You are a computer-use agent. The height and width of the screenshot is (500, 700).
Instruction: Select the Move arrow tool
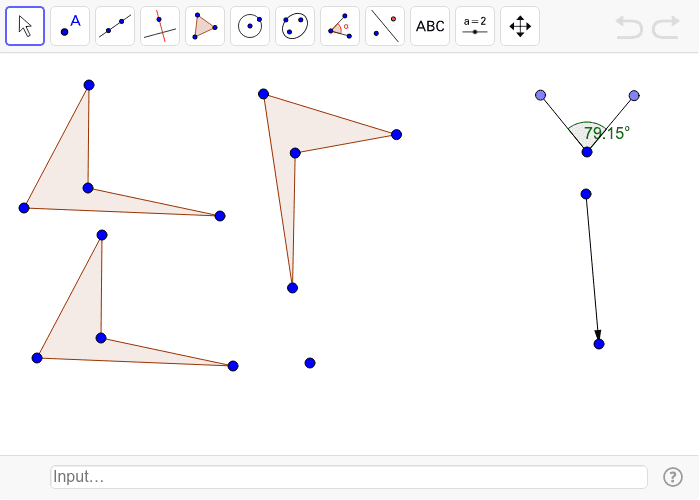coord(25,26)
